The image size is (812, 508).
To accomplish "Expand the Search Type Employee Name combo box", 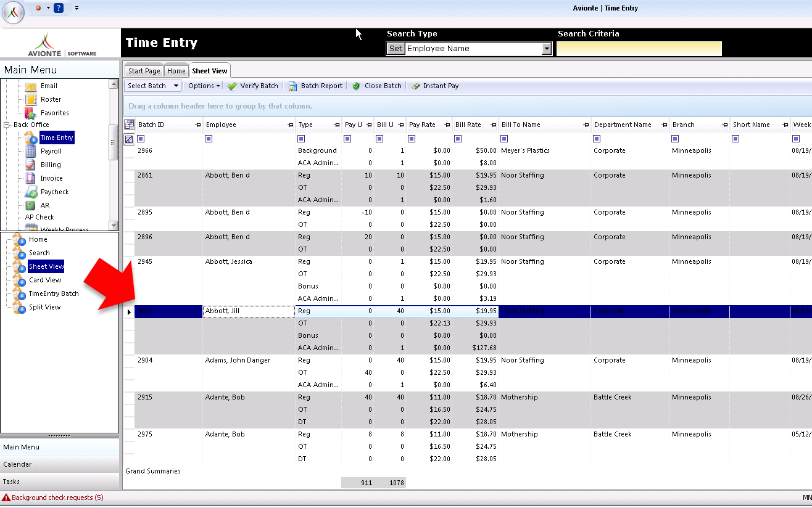I will tap(546, 49).
